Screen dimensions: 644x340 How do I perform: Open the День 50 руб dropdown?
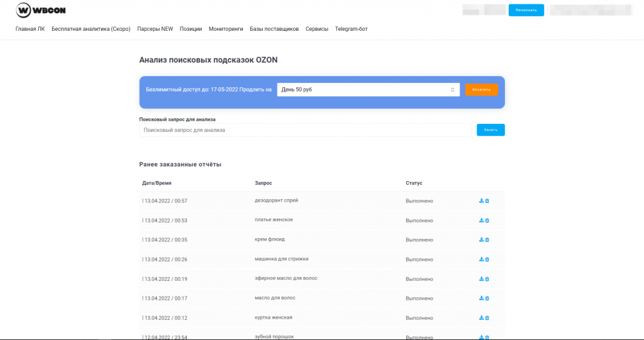tap(369, 89)
